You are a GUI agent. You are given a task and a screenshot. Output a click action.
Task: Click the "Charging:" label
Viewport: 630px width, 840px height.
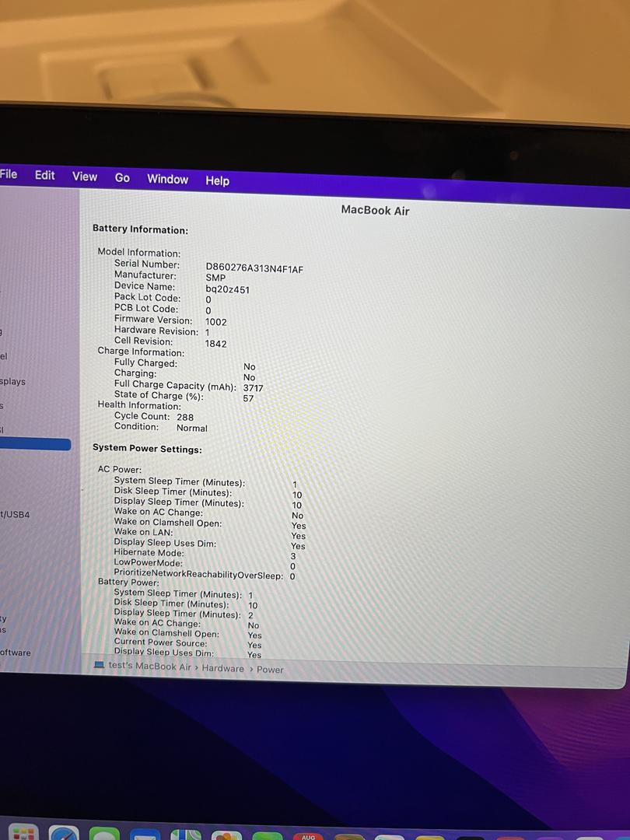(x=135, y=373)
